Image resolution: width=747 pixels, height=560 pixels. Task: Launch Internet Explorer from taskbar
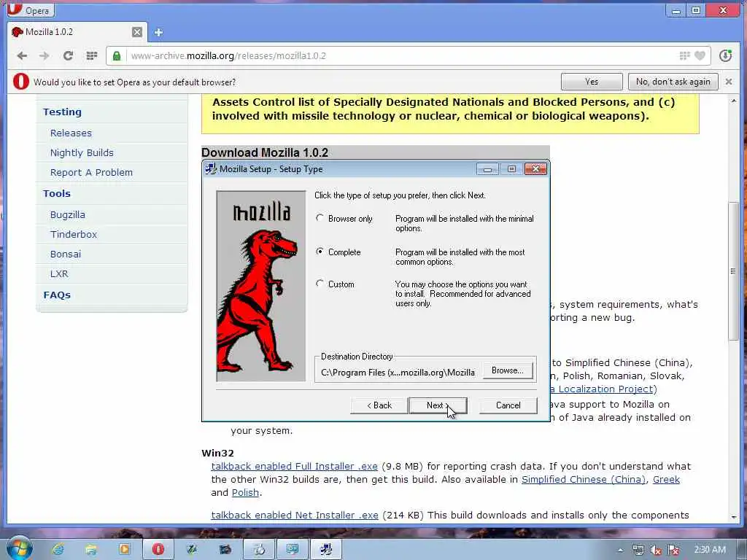pos(58,550)
